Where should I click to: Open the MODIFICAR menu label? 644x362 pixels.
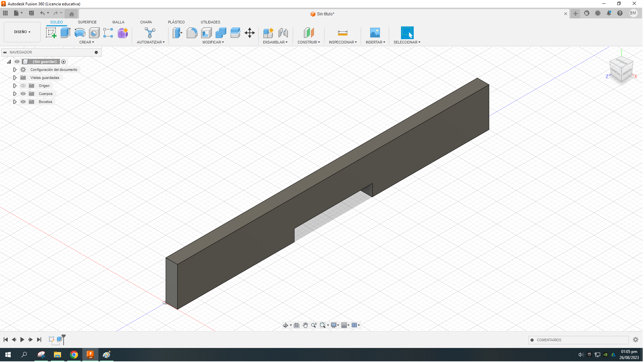point(213,42)
